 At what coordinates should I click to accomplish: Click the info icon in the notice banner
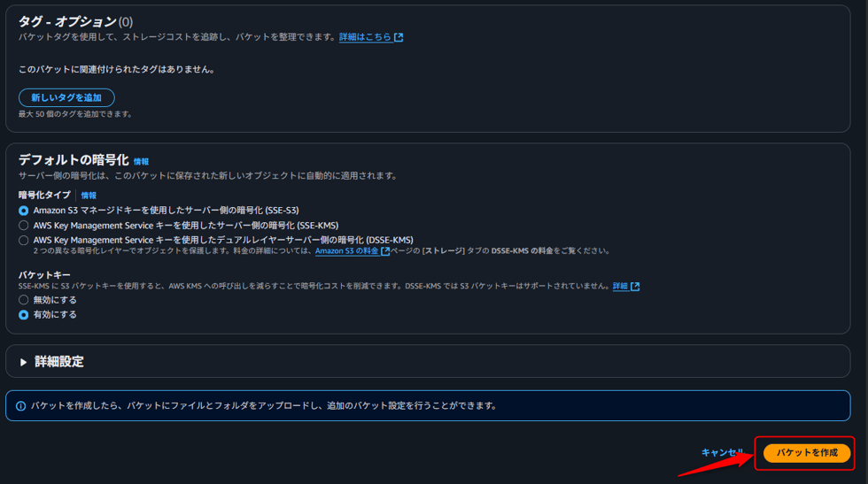click(x=21, y=406)
